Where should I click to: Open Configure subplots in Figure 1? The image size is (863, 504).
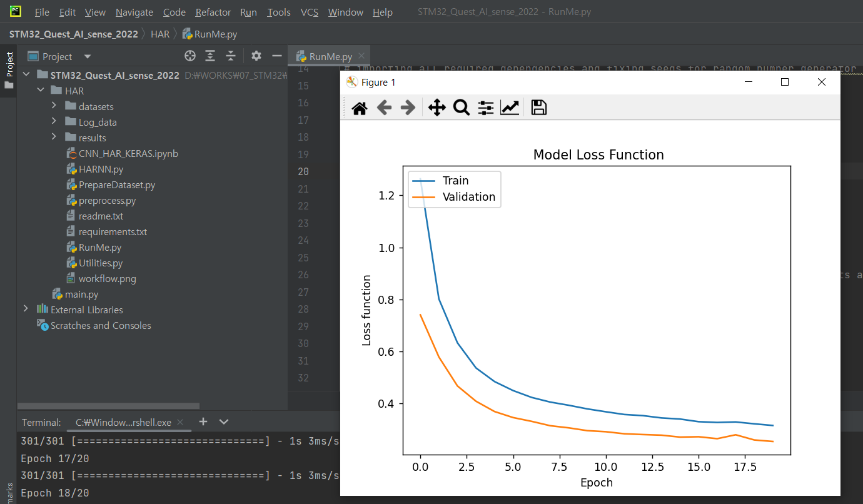click(486, 108)
